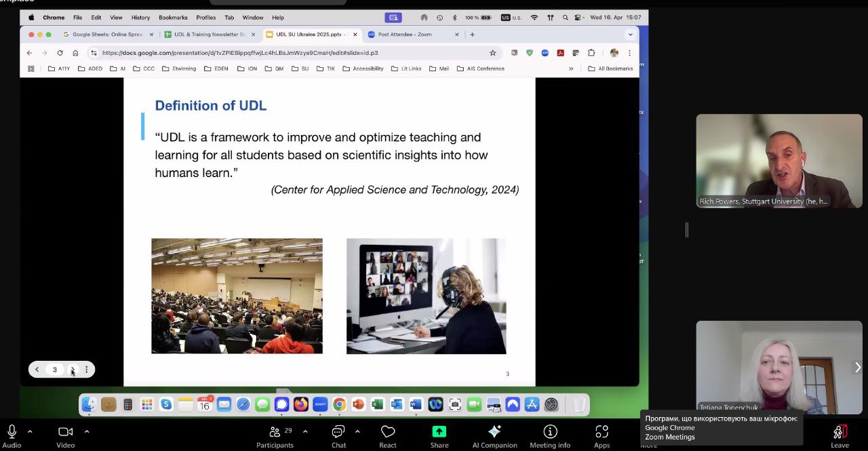Open Firefox from the Dock
This screenshot has width=868, height=451.
300,405
